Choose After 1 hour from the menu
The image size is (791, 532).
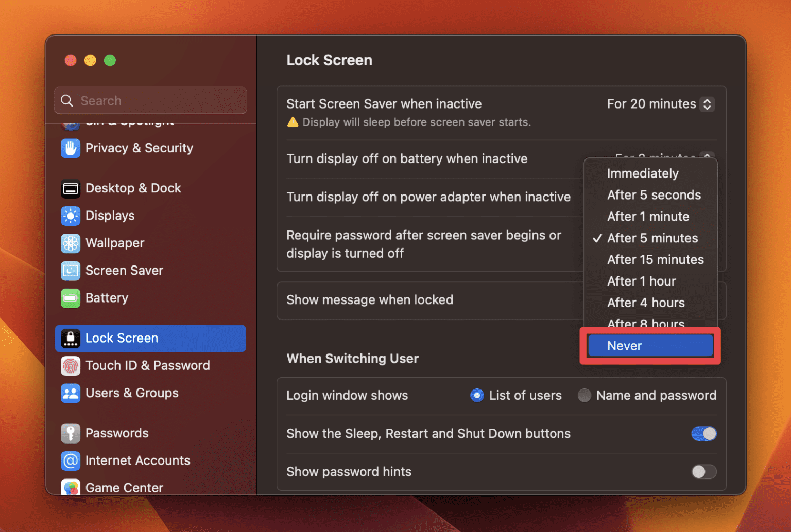(641, 281)
